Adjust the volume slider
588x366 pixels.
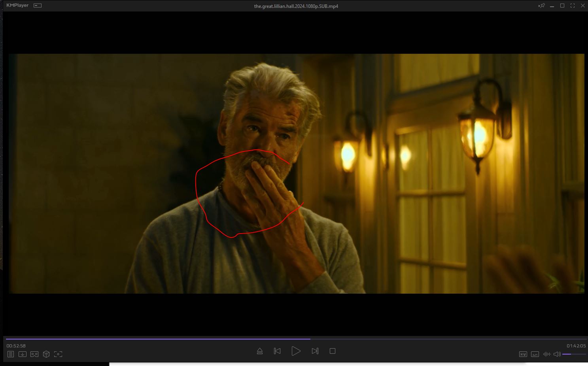[x=574, y=354]
